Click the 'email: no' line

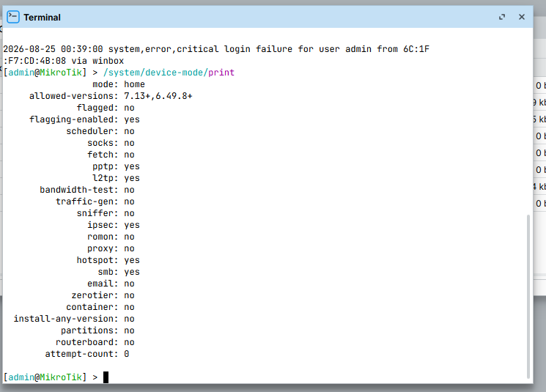click(111, 284)
